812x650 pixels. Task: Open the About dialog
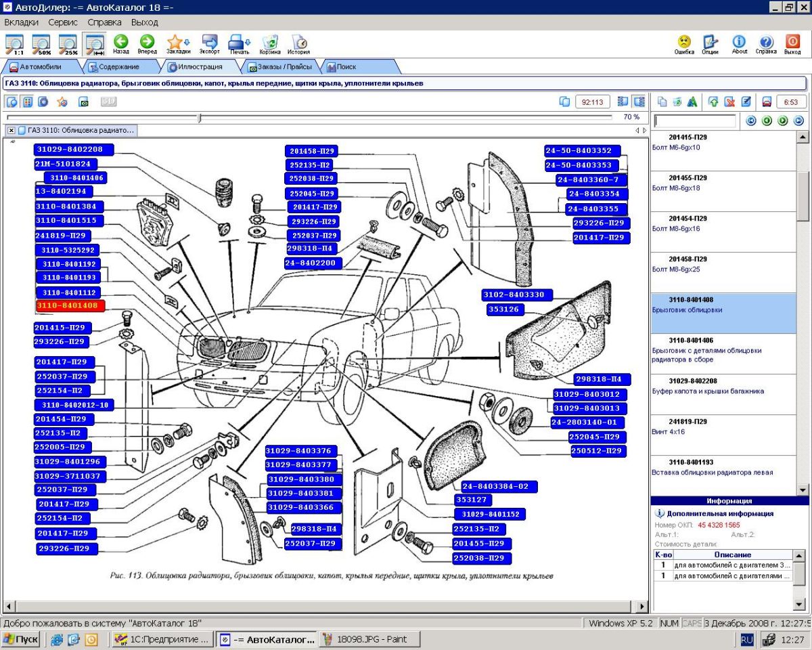coord(740,44)
